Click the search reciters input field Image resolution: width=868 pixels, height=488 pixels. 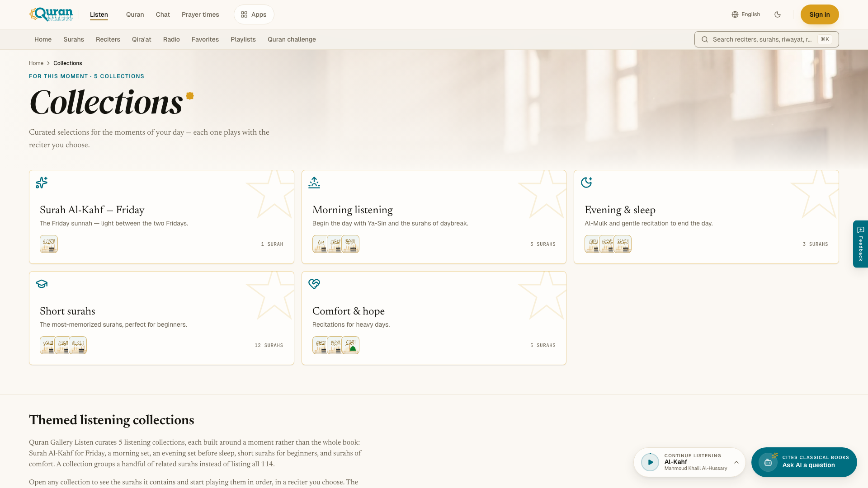[x=766, y=39]
